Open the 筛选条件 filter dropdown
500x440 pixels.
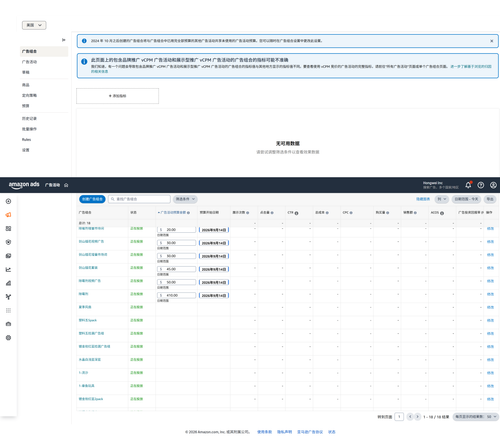pyautogui.click(x=185, y=199)
